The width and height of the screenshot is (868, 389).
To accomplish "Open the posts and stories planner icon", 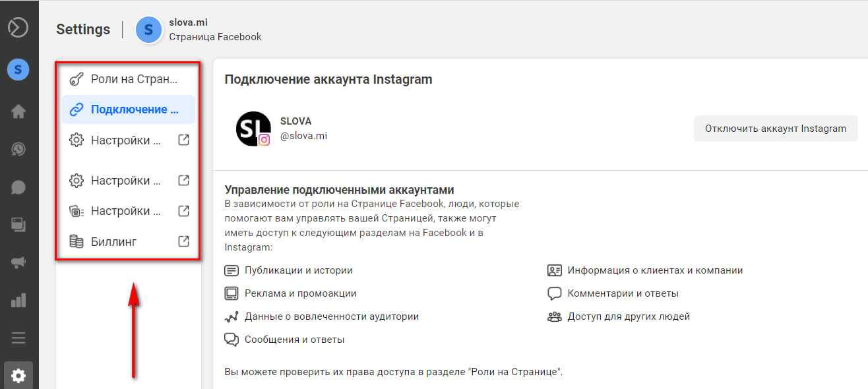I will pos(18,225).
